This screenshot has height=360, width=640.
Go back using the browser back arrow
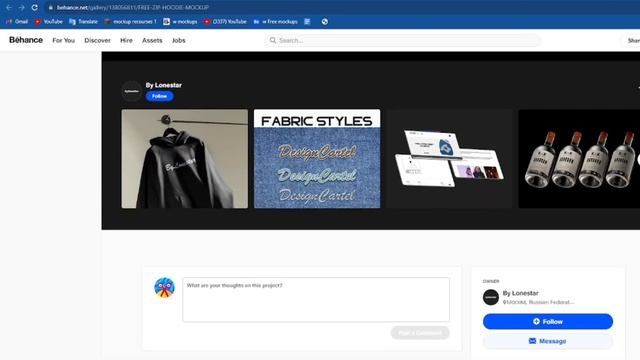click(x=9, y=7)
